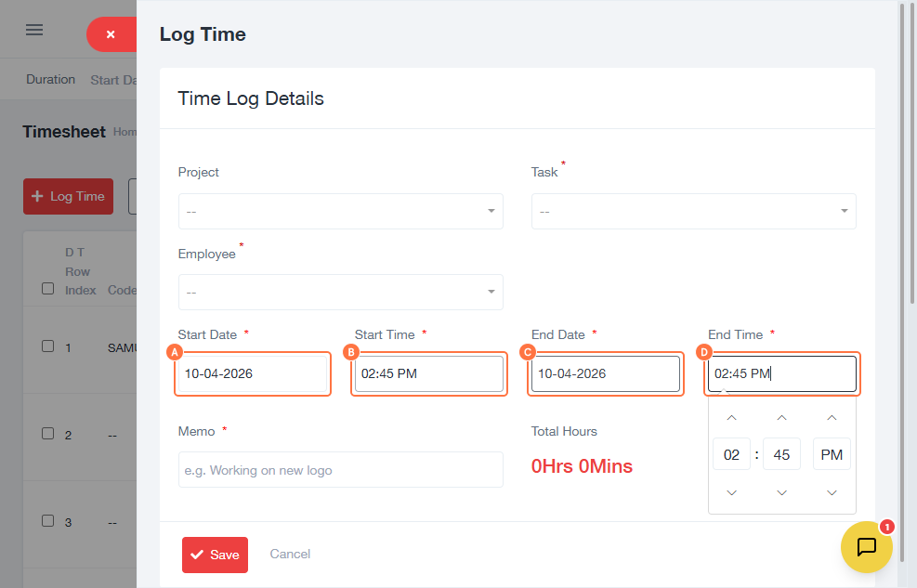Check the select-all rows checkbox

pos(48,289)
